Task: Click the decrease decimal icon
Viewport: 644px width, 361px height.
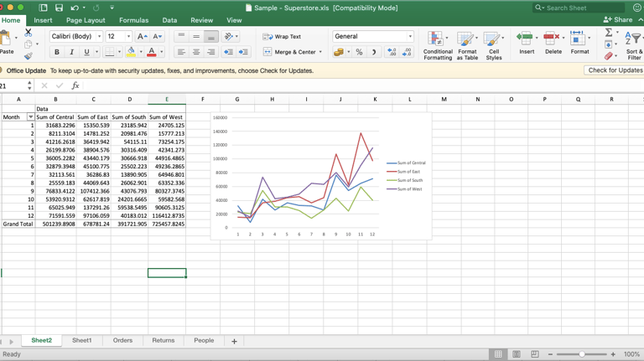Action: (407, 52)
